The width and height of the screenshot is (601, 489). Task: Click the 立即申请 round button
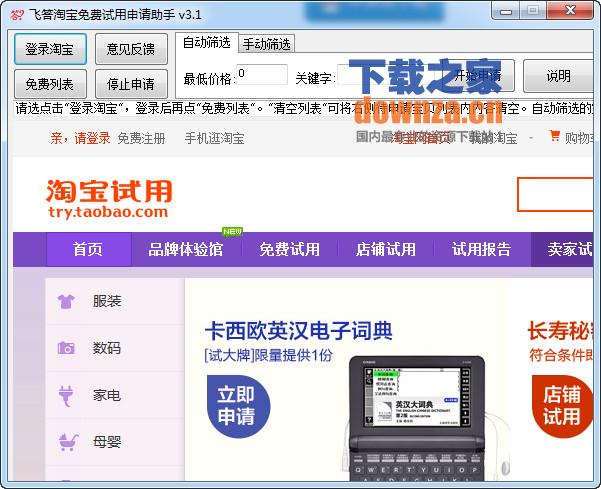coord(238,407)
